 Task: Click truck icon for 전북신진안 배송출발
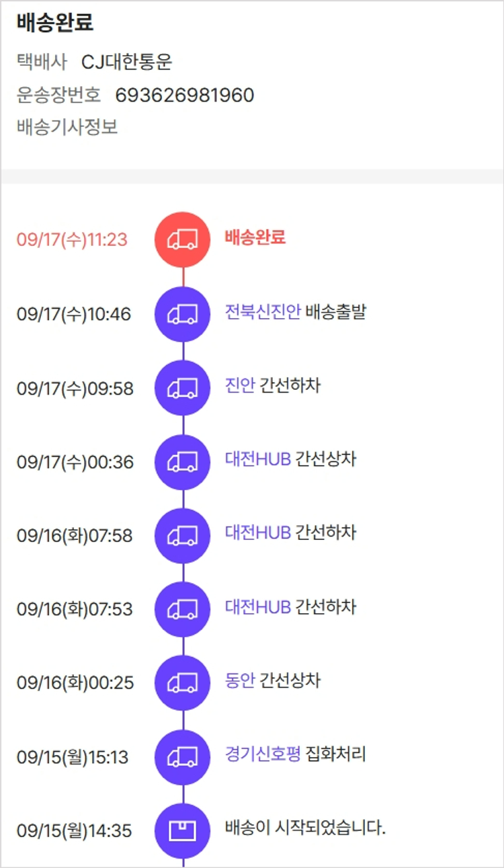[x=183, y=313]
